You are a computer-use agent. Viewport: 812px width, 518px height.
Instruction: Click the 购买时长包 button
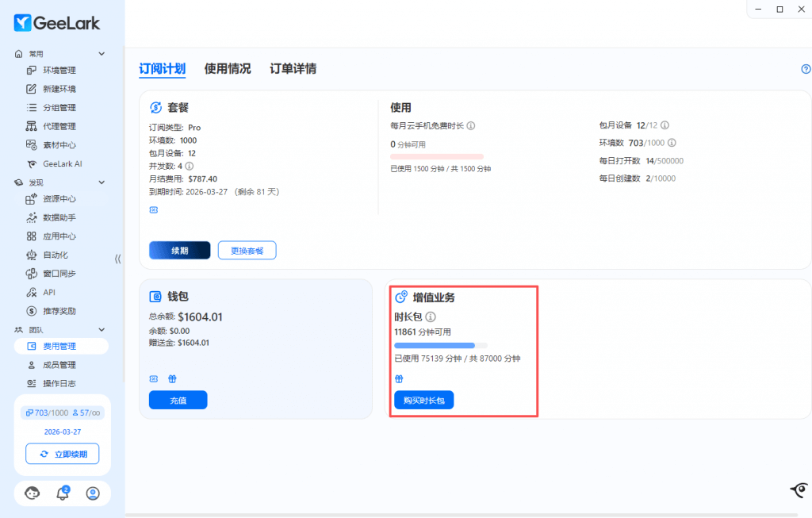(423, 401)
